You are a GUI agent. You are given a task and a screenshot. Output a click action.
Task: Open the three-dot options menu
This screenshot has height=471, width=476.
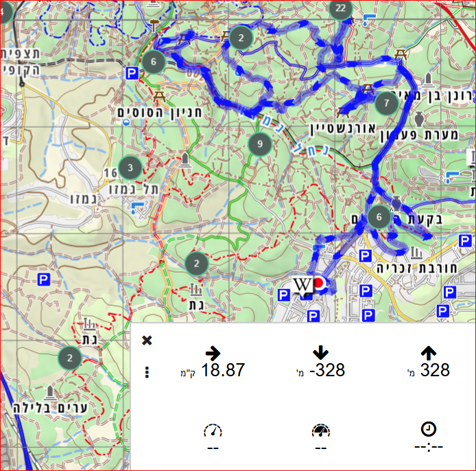click(147, 372)
